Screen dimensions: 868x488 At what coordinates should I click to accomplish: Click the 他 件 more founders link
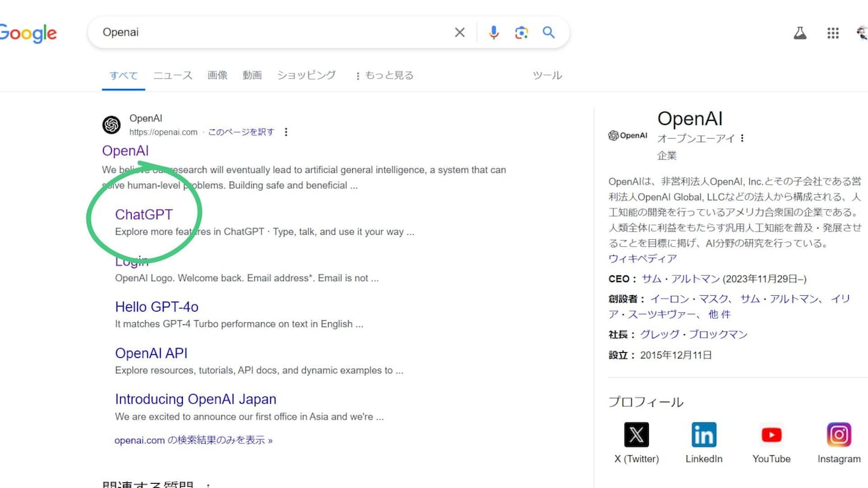[719, 314]
